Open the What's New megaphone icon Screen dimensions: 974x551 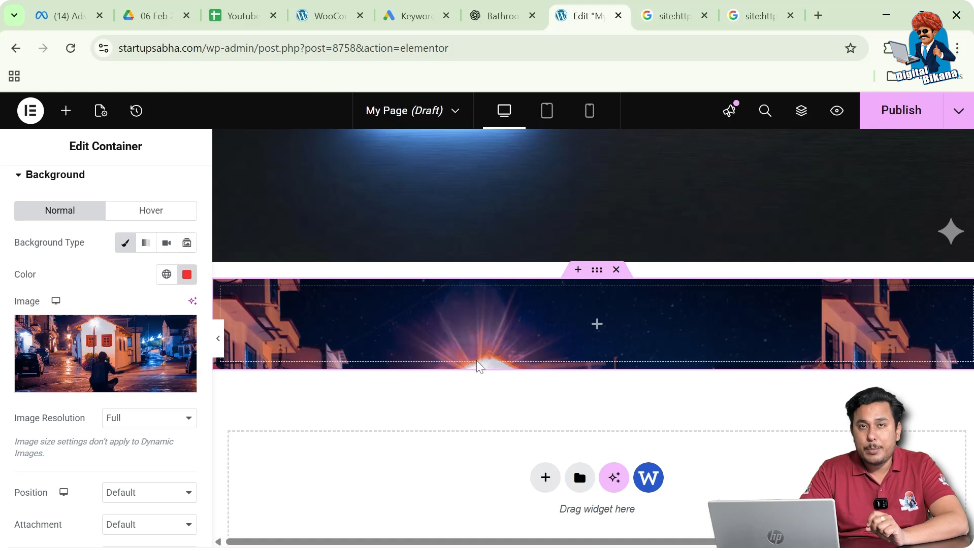[729, 111]
